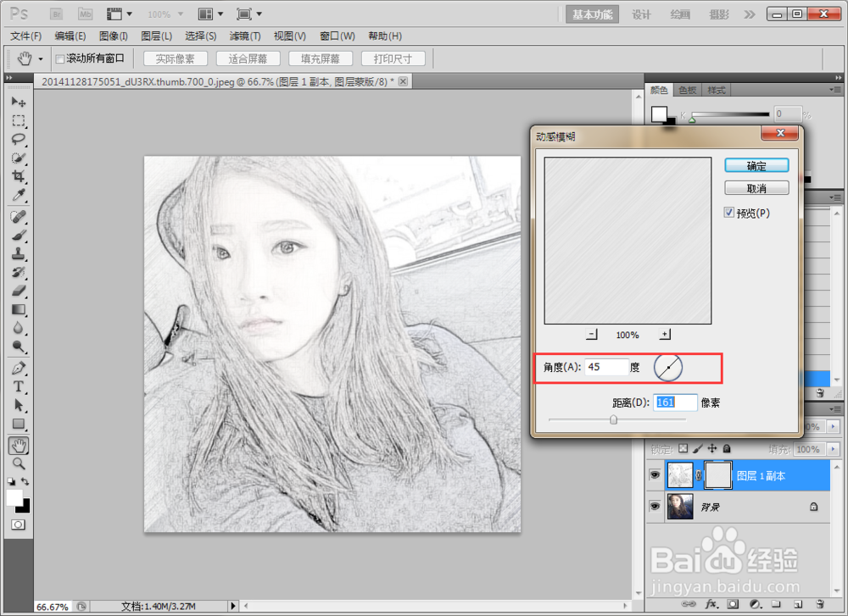
Task: Open status bar info arrow
Action: [x=233, y=607]
